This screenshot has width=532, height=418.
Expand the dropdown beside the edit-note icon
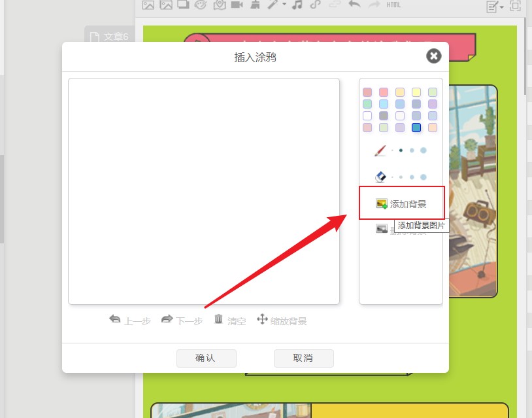click(x=502, y=7)
